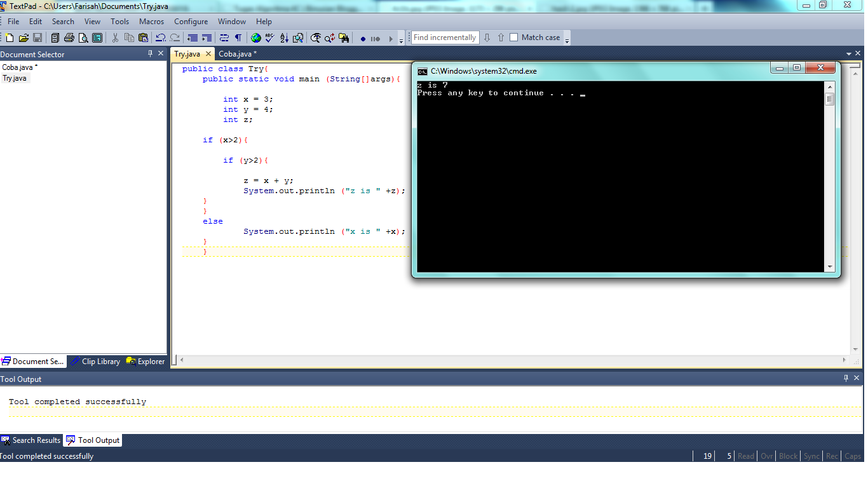This screenshot has width=868, height=488.
Task: Toggle Word Wrap from the toolbar
Action: click(x=224, y=37)
